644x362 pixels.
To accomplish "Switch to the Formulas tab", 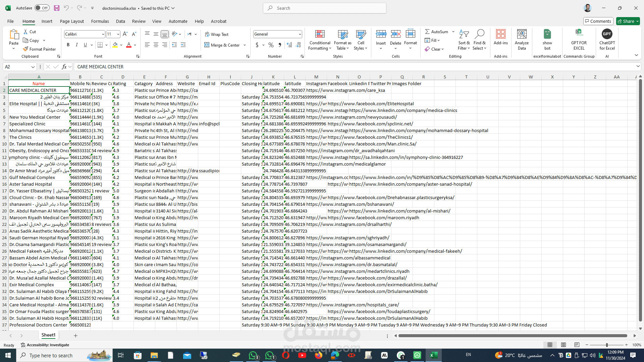I will pyautogui.click(x=100, y=21).
